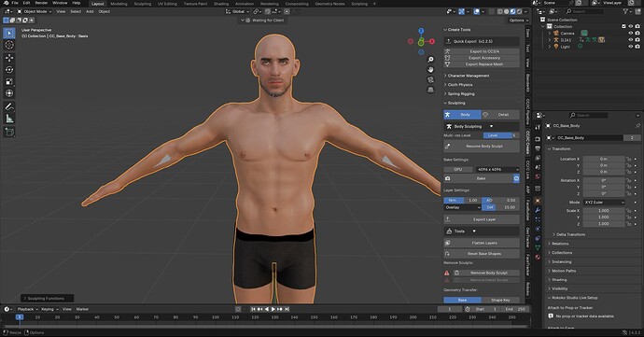Select the Add Cube tool
Screen dimensions: 644x337
click(x=9, y=132)
